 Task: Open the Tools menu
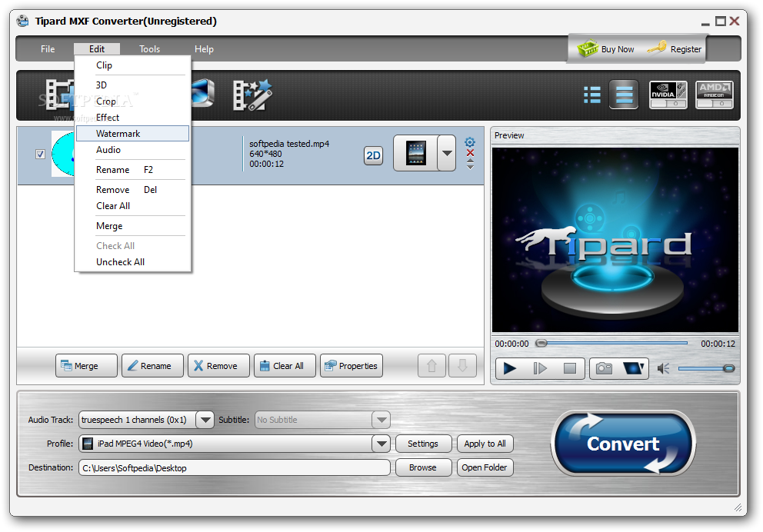point(149,49)
